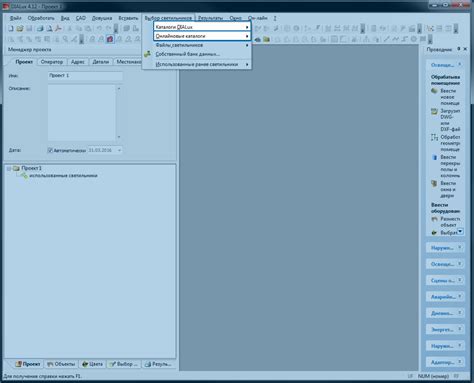Switch to the Детали tab
474x383 pixels.
[x=101, y=62]
